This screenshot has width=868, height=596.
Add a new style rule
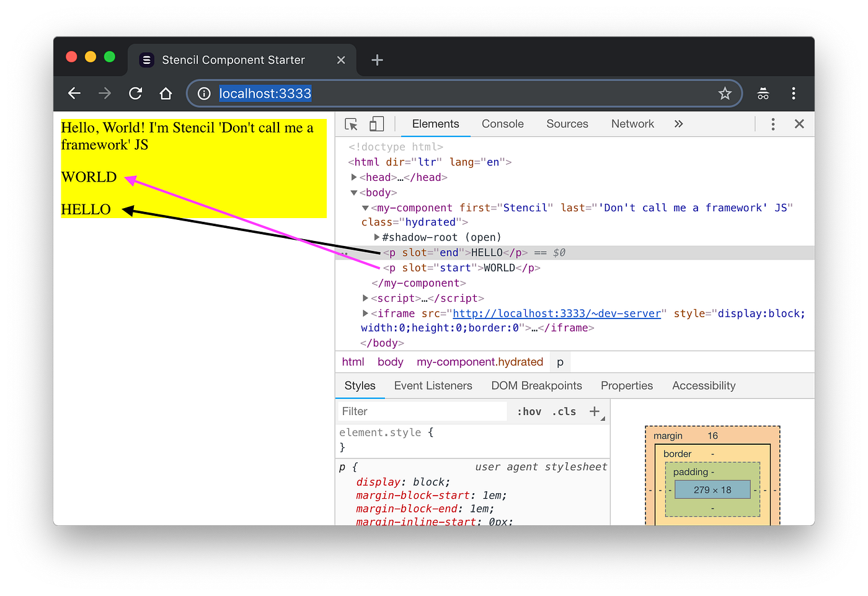click(x=595, y=411)
